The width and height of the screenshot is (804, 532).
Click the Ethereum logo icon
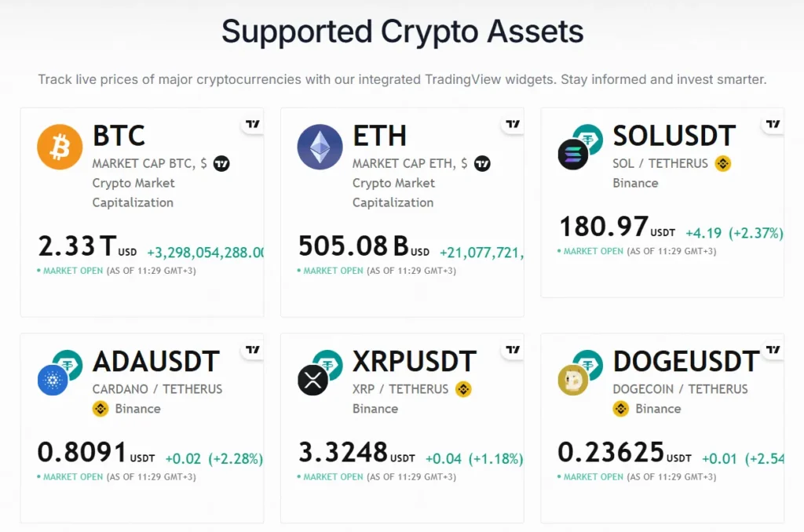[x=319, y=146]
